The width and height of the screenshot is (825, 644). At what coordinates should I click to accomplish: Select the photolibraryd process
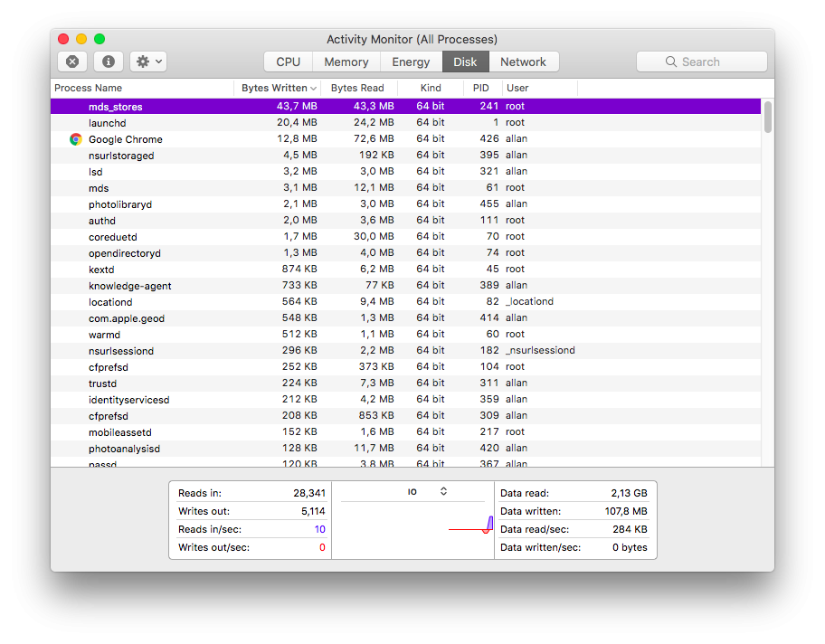point(405,204)
